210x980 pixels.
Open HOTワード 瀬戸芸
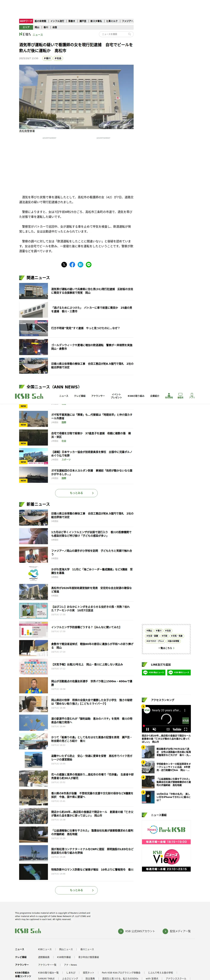[83, 21]
